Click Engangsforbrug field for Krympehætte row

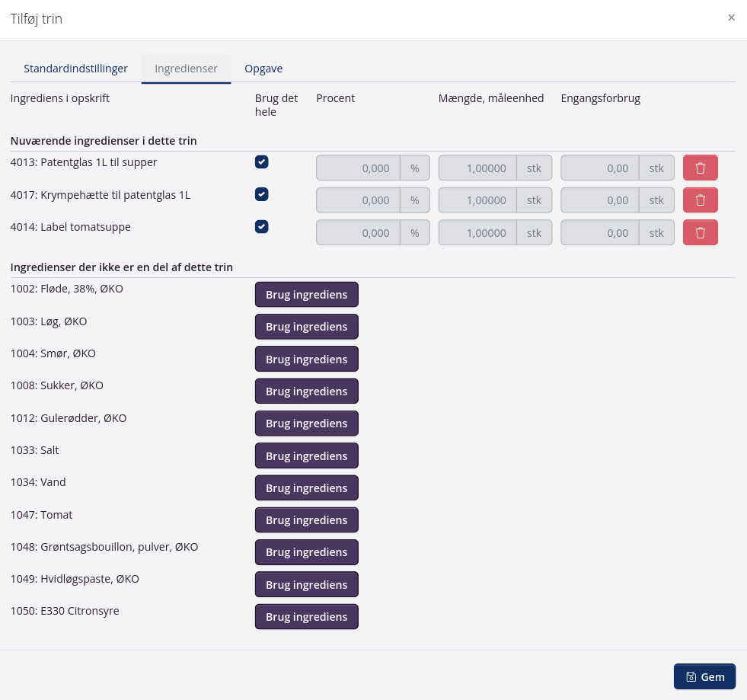600,200
